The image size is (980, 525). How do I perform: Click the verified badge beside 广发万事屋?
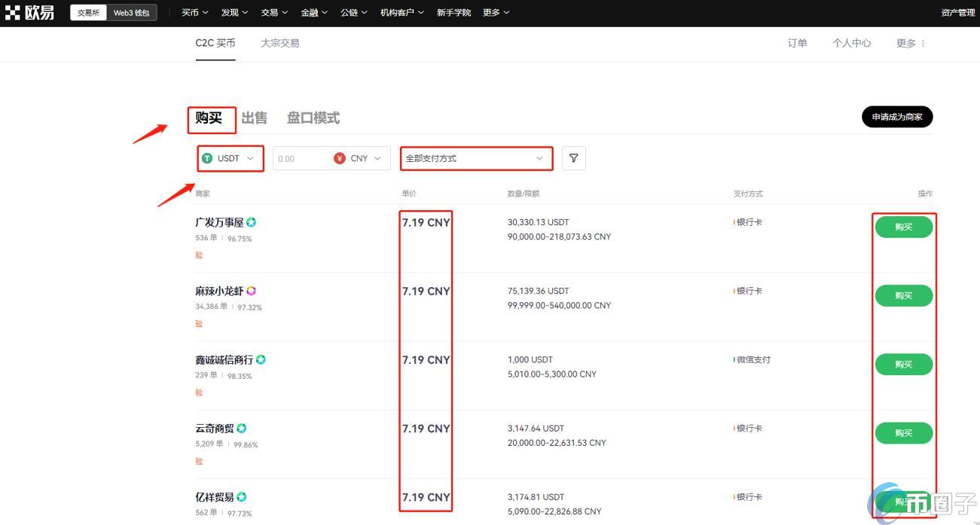coord(251,221)
